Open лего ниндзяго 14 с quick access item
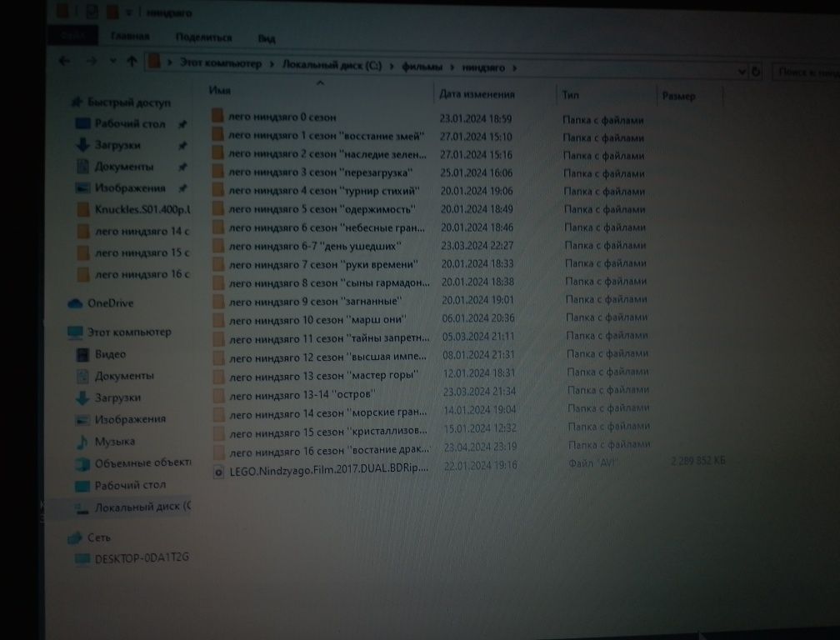This screenshot has height=640, width=840. point(142,232)
